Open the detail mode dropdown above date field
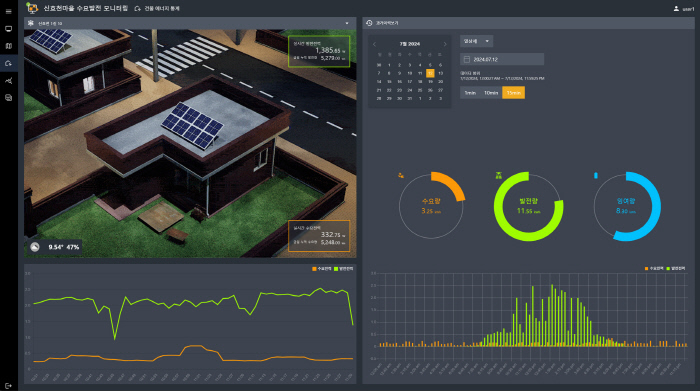This screenshot has height=391, width=700. tap(476, 41)
